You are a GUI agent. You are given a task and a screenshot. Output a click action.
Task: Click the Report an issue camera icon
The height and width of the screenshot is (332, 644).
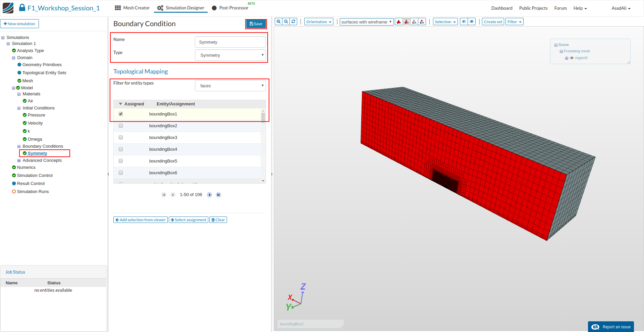point(595,327)
